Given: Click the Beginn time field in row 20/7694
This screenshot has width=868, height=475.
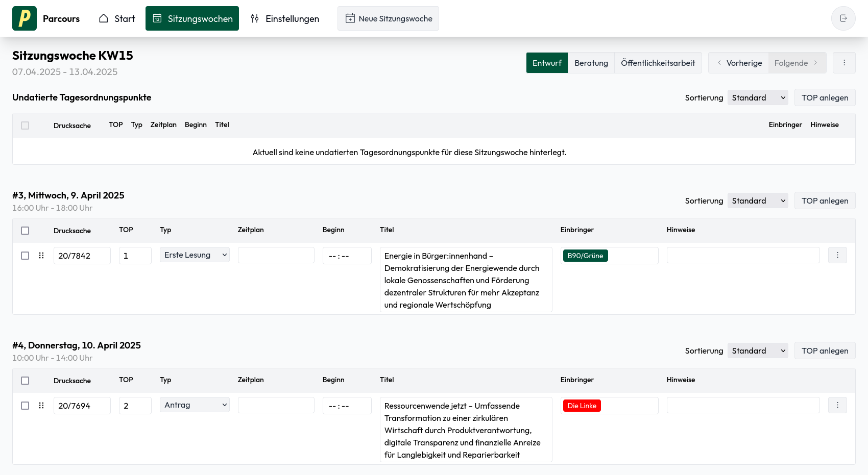Looking at the screenshot, I should [347, 406].
